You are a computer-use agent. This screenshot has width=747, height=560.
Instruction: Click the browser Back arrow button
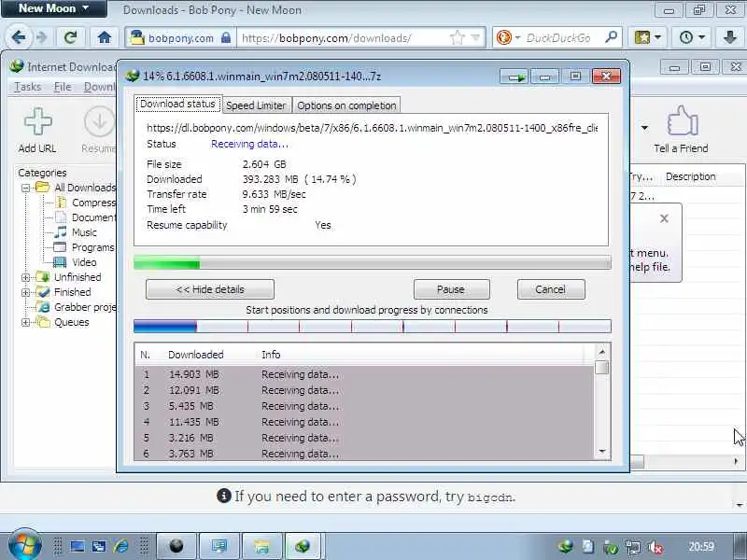19,37
